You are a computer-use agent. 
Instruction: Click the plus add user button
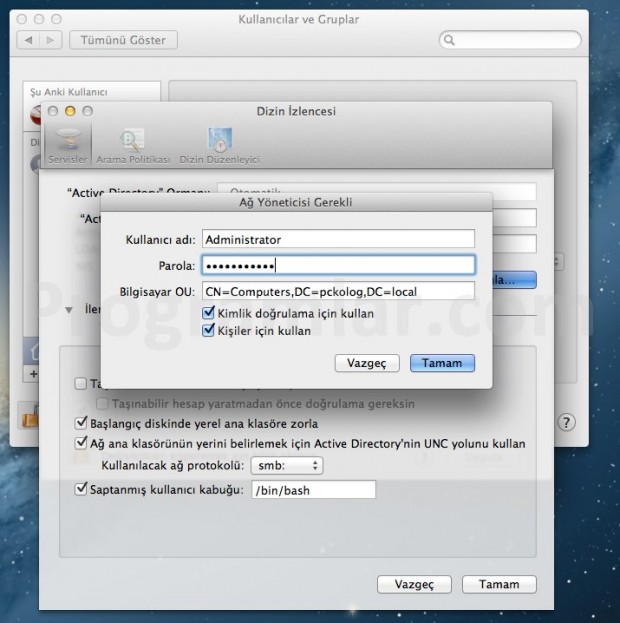click(x=33, y=374)
